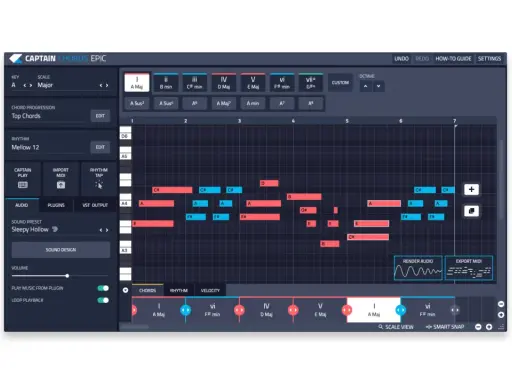Add a new section with plus button

[471, 189]
